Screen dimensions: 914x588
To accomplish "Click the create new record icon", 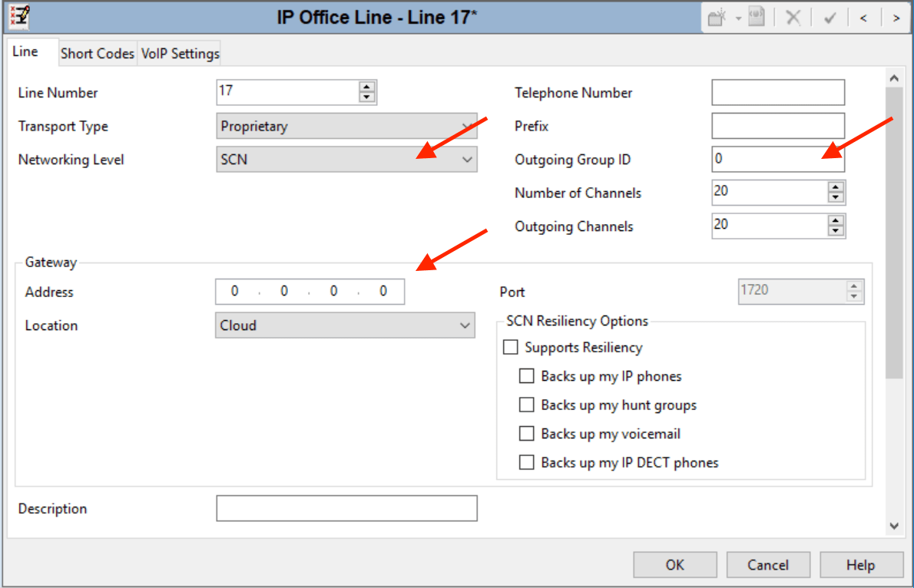I will tap(717, 18).
